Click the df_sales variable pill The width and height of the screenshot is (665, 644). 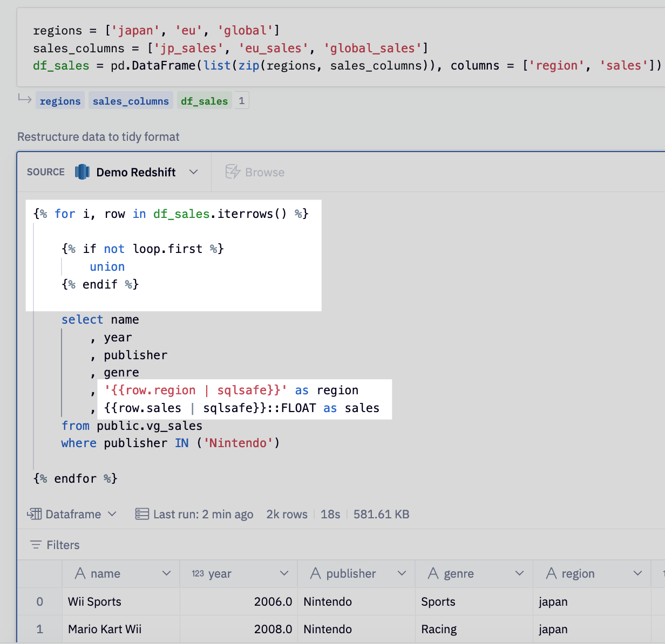pos(204,100)
